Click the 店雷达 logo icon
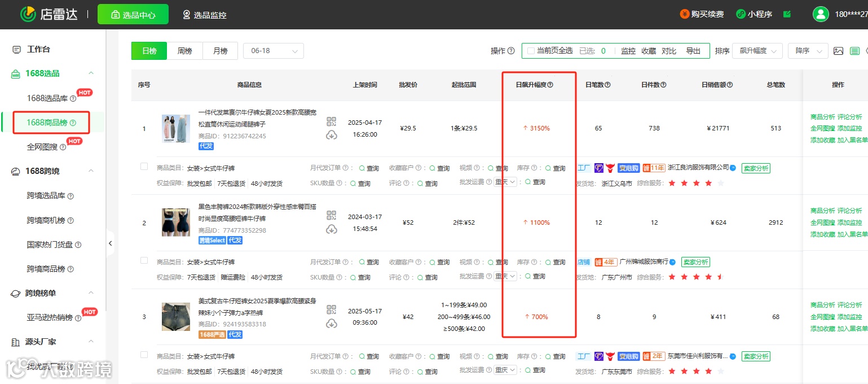The image size is (868, 384). (28, 15)
